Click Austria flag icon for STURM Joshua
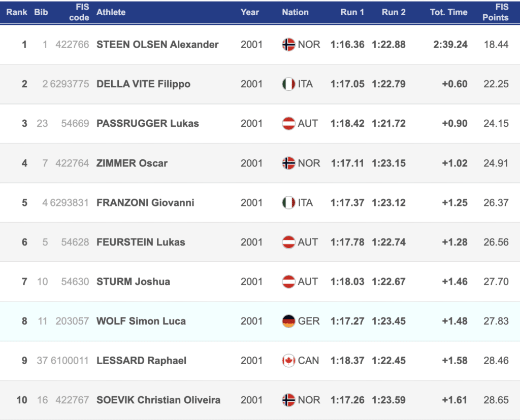The image size is (520, 420). (288, 282)
